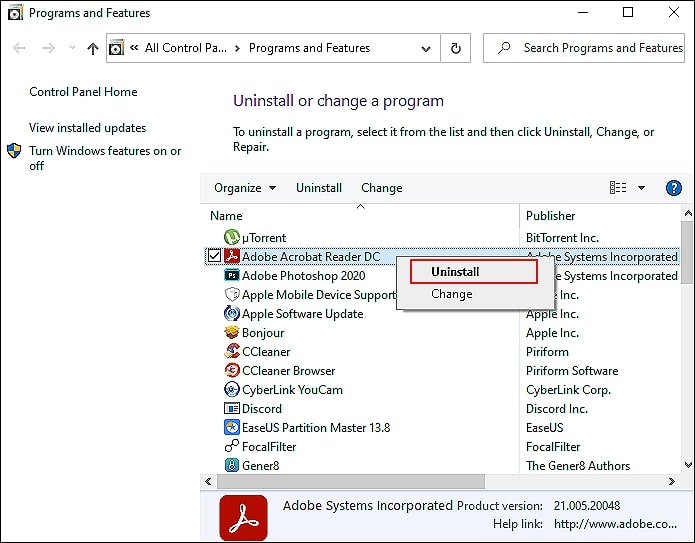
Task: Select the Discord program name
Action: click(x=262, y=409)
